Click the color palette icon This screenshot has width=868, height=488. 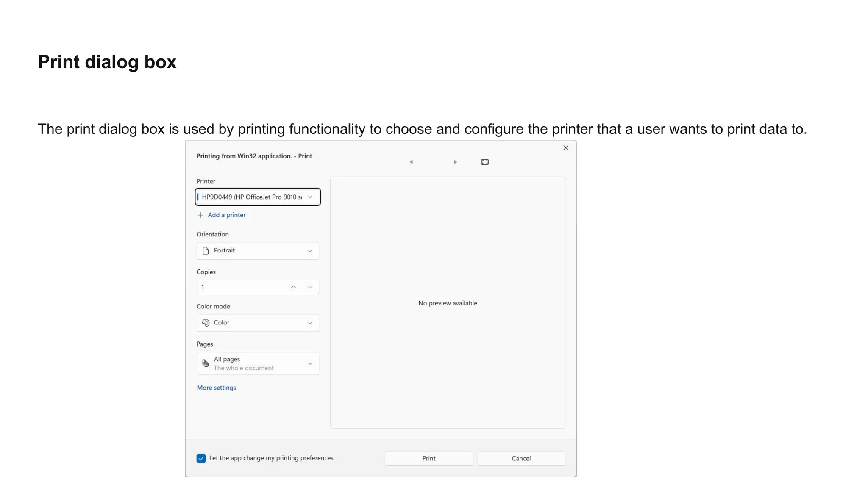point(206,323)
